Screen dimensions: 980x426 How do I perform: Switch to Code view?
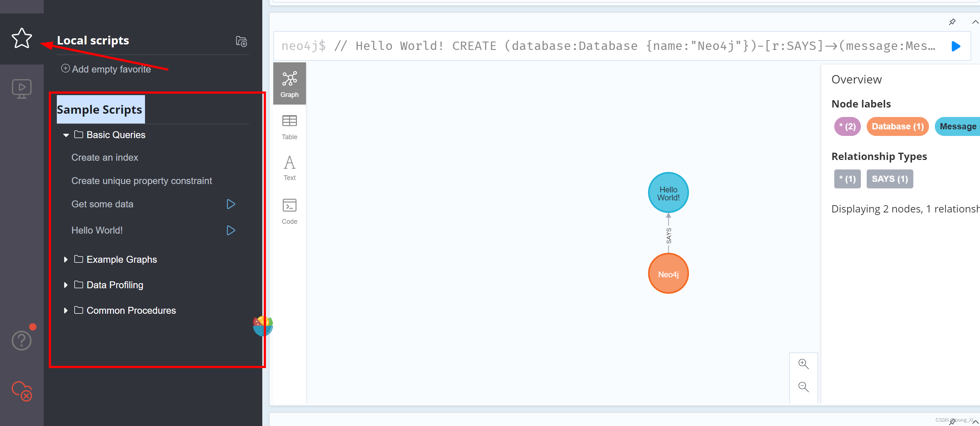click(290, 211)
